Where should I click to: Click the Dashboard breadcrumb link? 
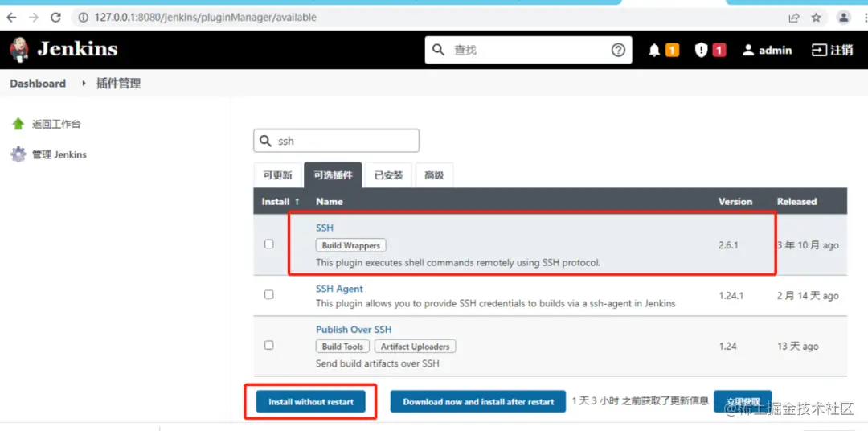(x=38, y=84)
